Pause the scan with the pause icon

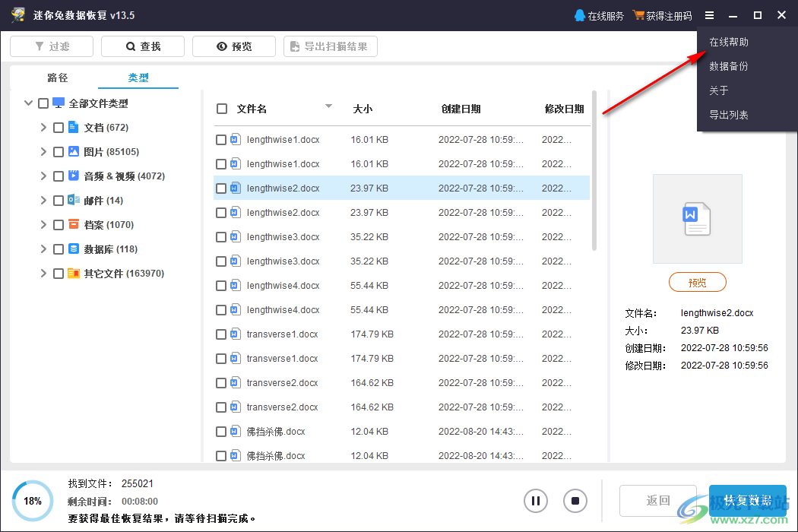536,500
